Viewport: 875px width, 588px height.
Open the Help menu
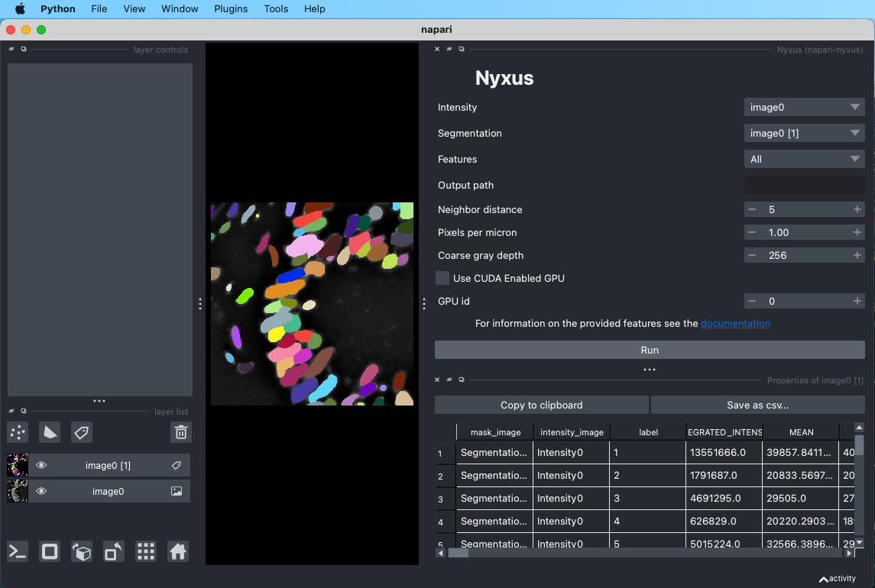click(314, 9)
